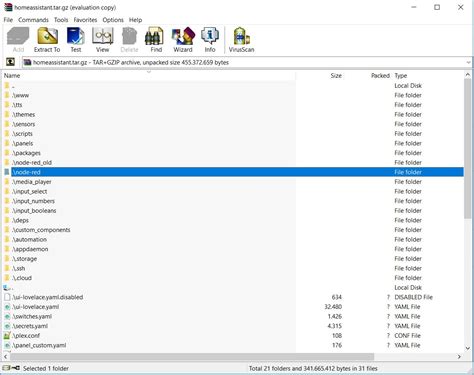Select the .\tts folder
This screenshot has height=375, width=474.
[17, 105]
